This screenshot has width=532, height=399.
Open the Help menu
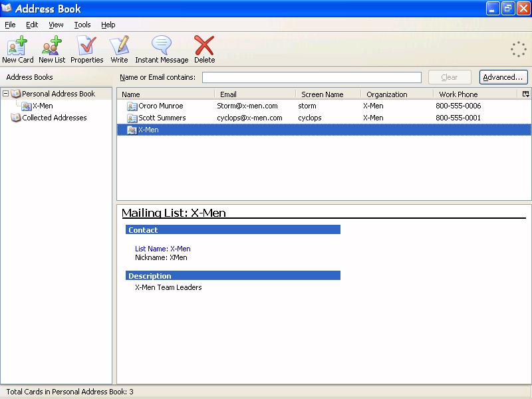pyautogui.click(x=108, y=25)
